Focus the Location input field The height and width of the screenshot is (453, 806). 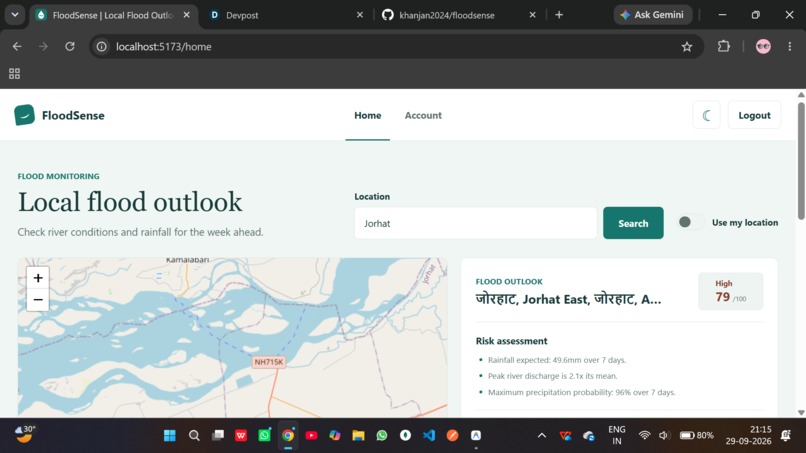coord(475,223)
